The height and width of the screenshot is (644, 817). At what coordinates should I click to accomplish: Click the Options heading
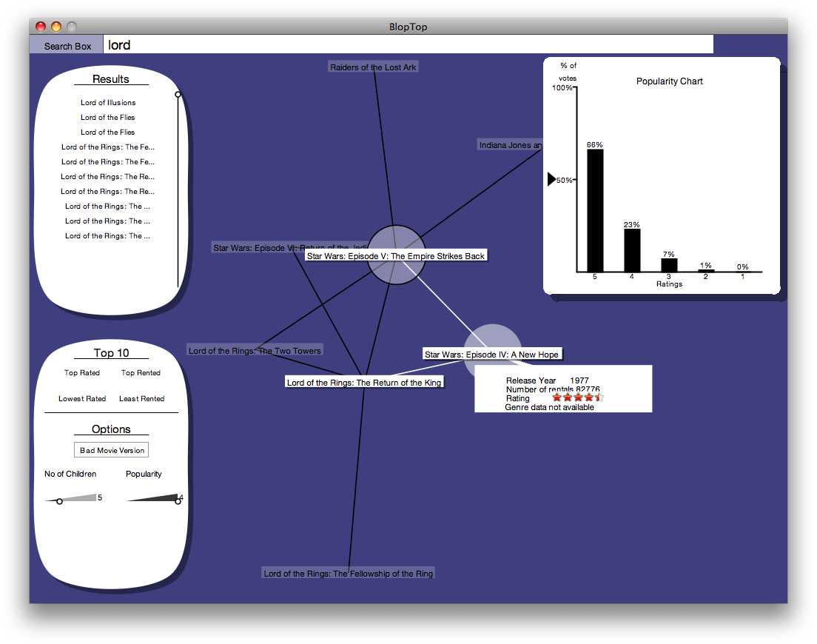coord(111,429)
